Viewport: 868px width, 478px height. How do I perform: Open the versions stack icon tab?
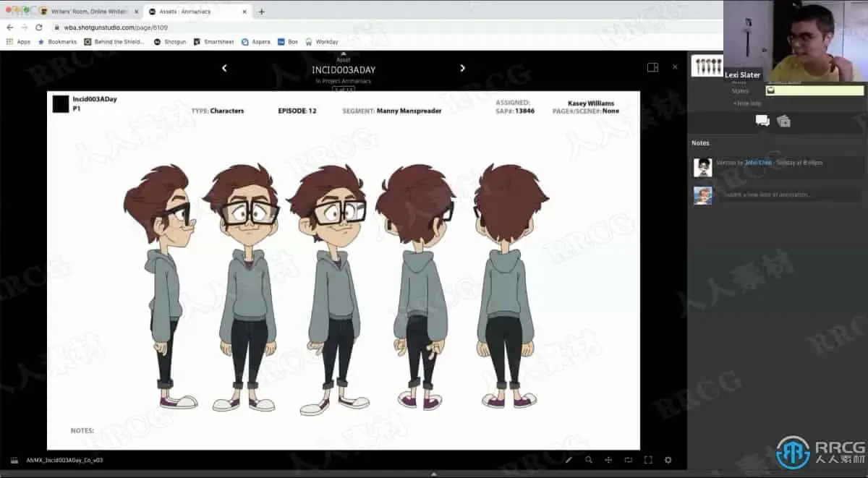coord(783,121)
